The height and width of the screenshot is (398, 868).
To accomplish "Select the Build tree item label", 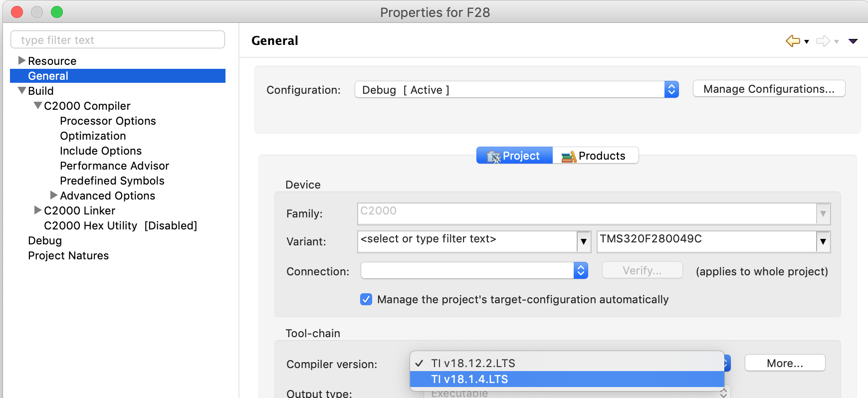I will pyautogui.click(x=41, y=91).
